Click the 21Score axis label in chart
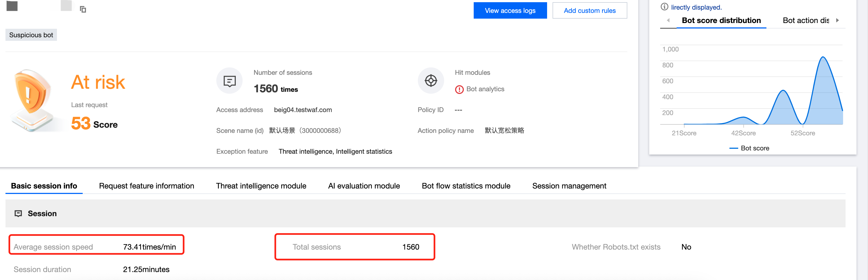 pyautogui.click(x=684, y=133)
